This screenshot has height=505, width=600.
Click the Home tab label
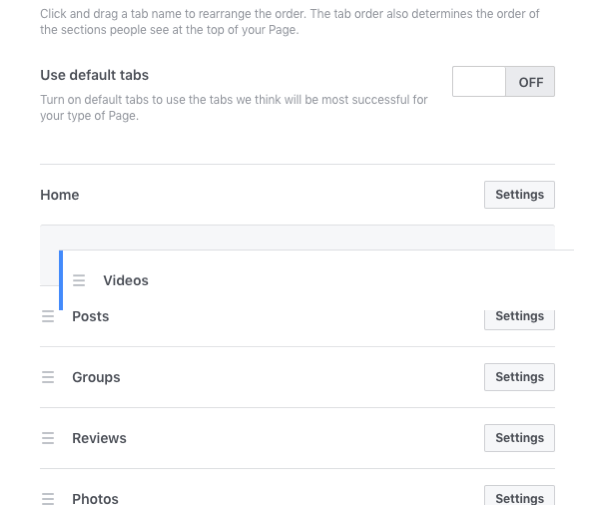60,195
